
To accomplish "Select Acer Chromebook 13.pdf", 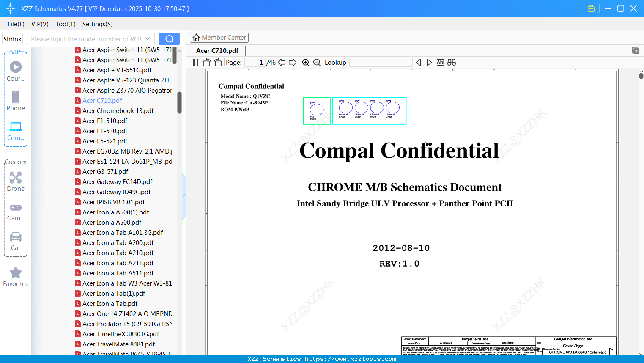I will point(118,111).
